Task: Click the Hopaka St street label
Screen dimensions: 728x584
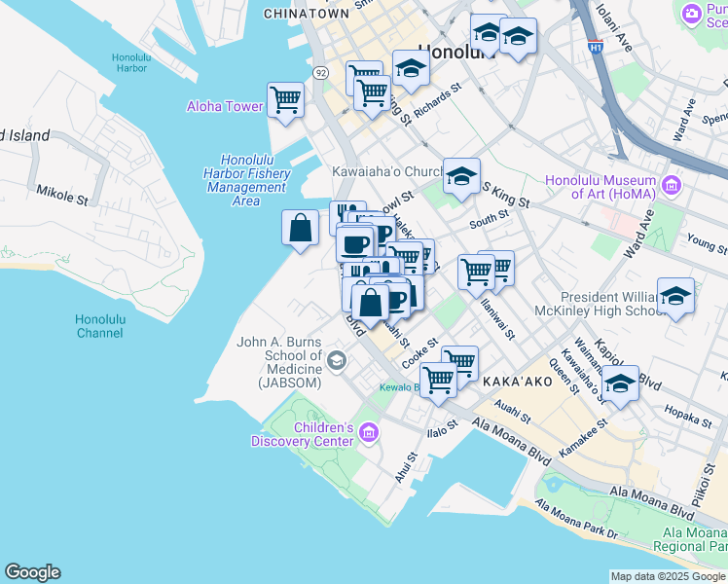Action: point(688,417)
